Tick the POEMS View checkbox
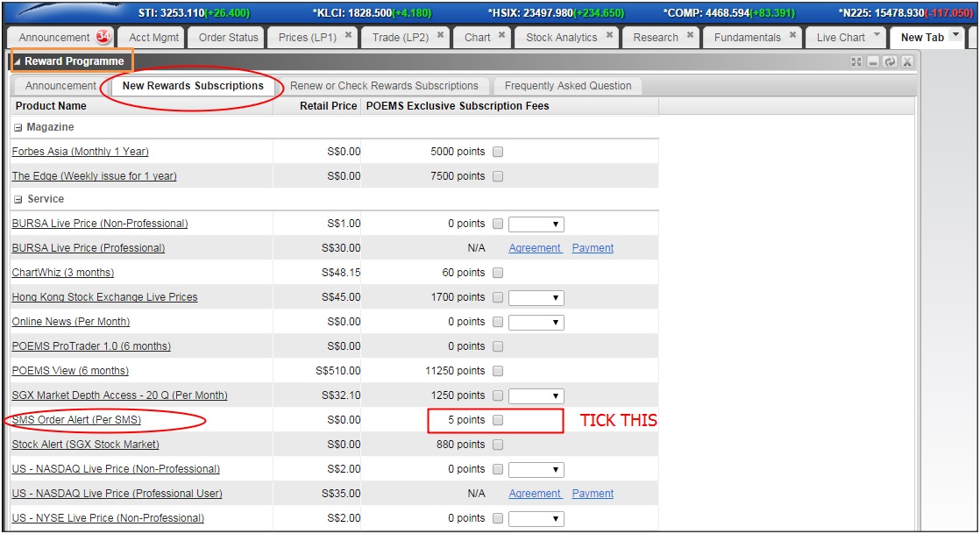 tap(498, 371)
